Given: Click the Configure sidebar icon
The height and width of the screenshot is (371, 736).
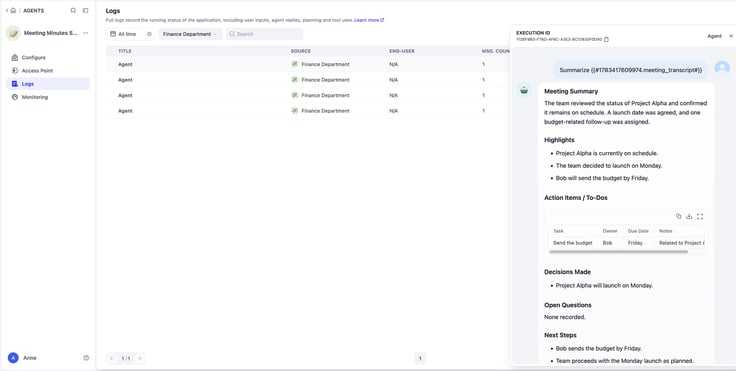Looking at the screenshot, I should [15, 57].
